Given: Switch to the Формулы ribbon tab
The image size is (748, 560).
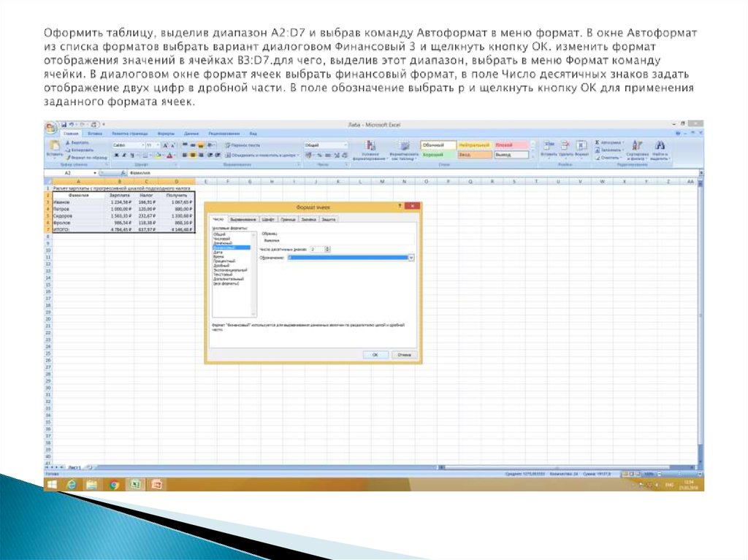Looking at the screenshot, I should coord(166,134).
